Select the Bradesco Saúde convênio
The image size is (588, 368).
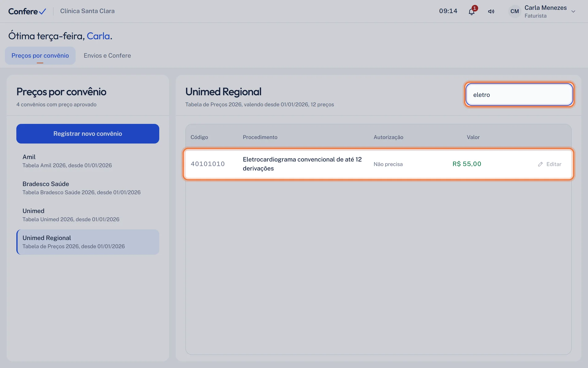(88, 188)
